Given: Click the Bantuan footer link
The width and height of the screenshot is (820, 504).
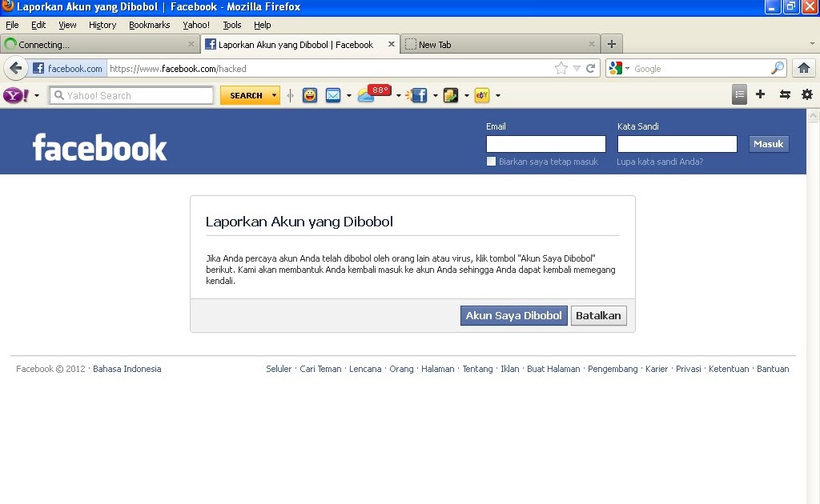Looking at the screenshot, I should [x=772, y=369].
